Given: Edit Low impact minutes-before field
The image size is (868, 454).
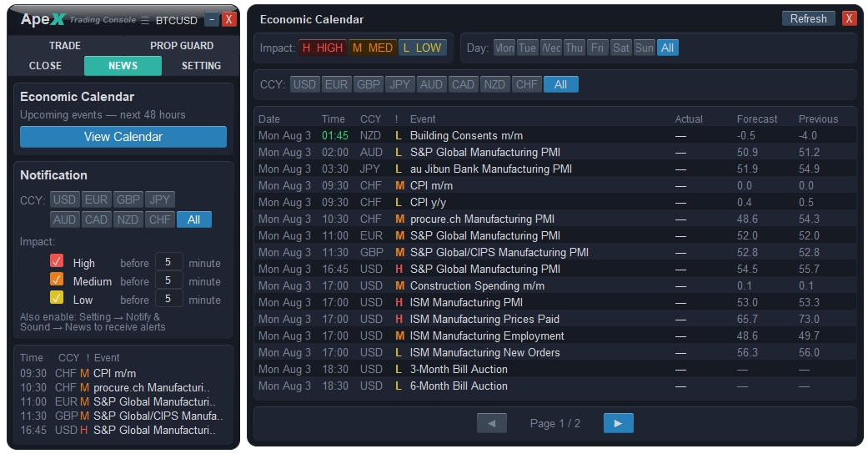Looking at the screenshot, I should [168, 298].
